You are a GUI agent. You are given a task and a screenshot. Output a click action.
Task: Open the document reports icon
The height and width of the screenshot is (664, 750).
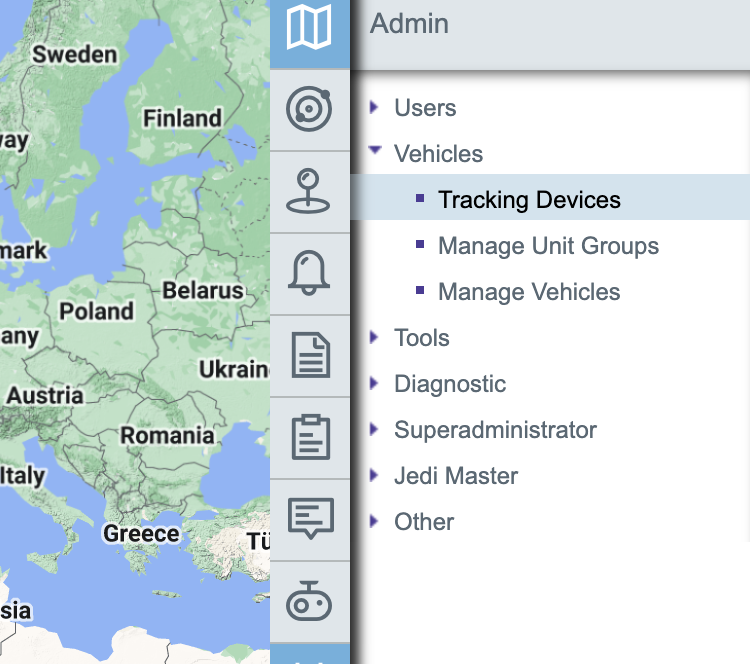[309, 356]
